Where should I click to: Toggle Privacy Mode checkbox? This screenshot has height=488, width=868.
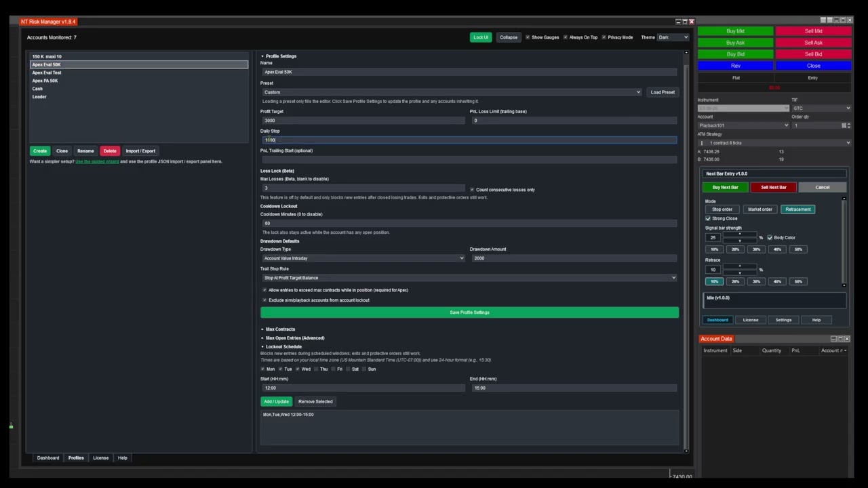point(603,37)
